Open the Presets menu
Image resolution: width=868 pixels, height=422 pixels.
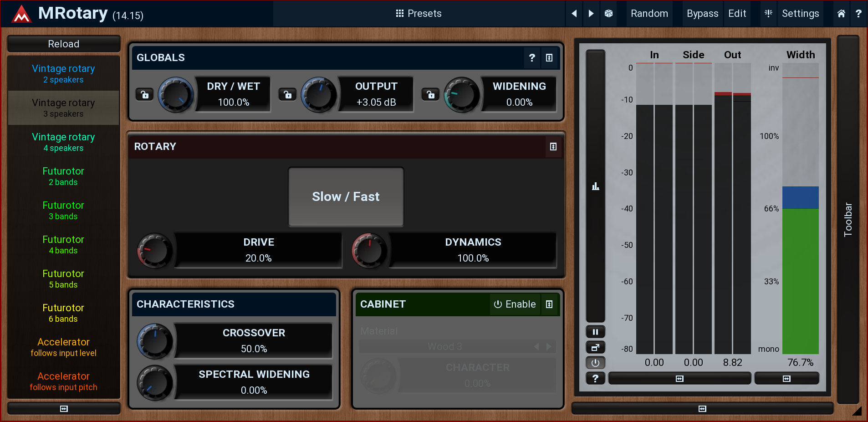419,14
